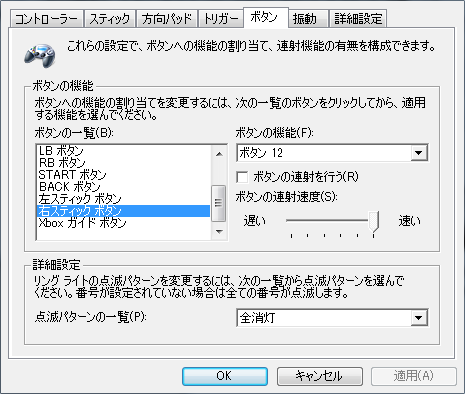Click the button list scrollbar thumb
The image size is (465, 394).
click(x=219, y=203)
